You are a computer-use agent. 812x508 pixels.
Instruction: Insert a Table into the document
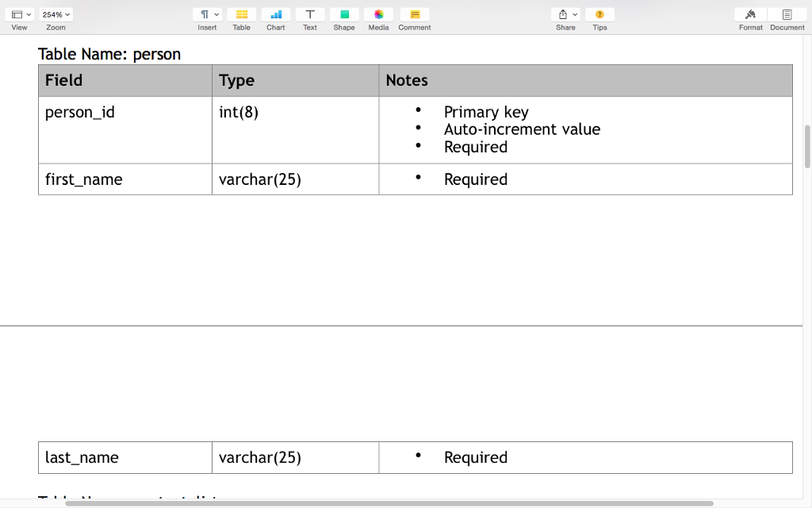[x=241, y=17]
